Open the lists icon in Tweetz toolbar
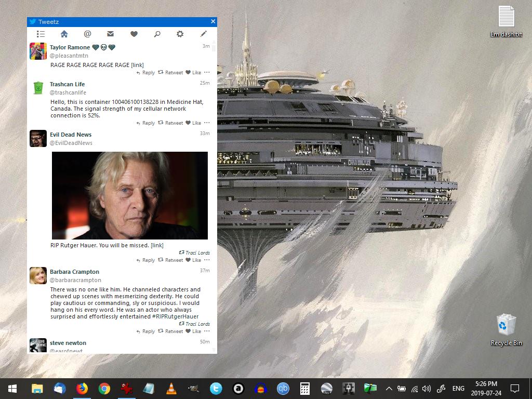Image resolution: width=532 pixels, height=399 pixels. click(41, 34)
